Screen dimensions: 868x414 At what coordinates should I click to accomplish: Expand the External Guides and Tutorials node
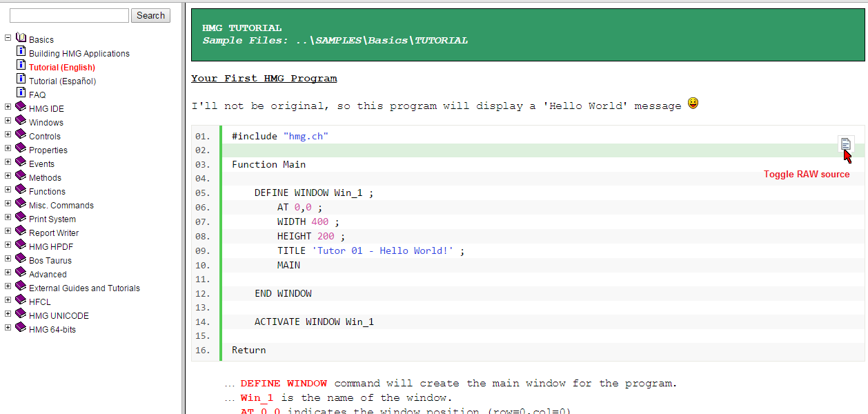pos(8,286)
